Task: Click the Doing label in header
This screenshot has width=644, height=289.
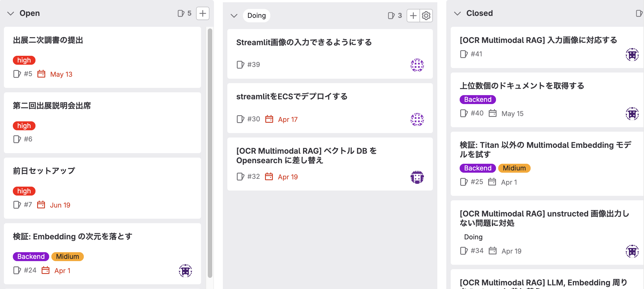Action: click(x=256, y=16)
